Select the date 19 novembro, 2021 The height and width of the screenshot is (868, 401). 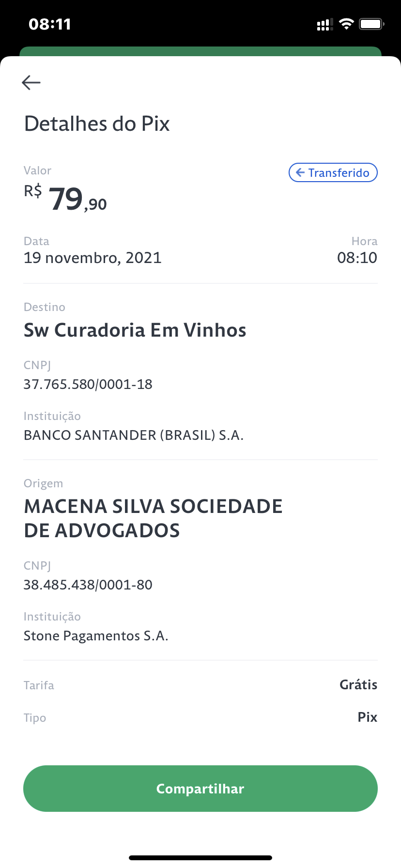point(93,258)
